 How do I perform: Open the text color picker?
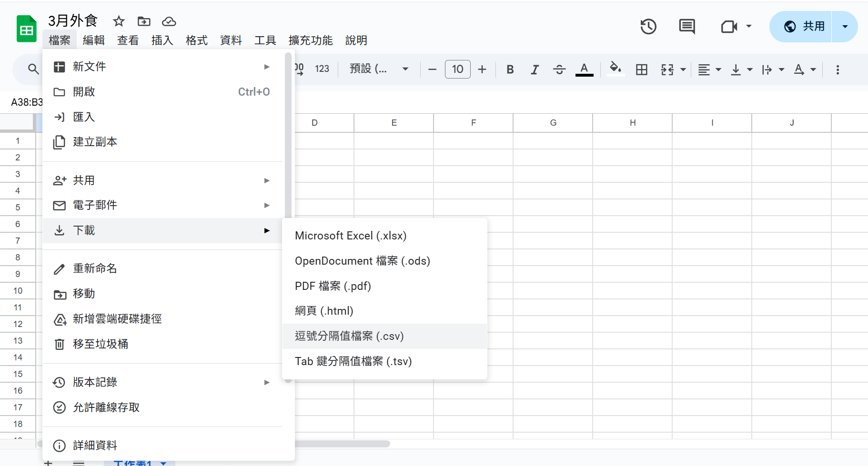pyautogui.click(x=584, y=69)
